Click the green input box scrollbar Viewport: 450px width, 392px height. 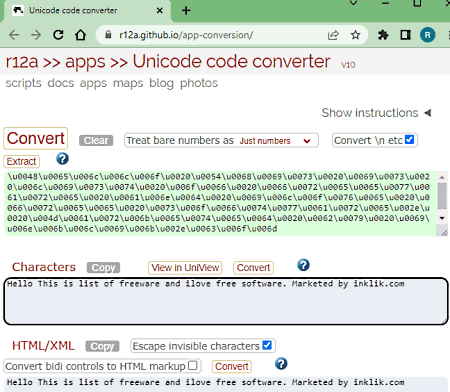click(442, 197)
